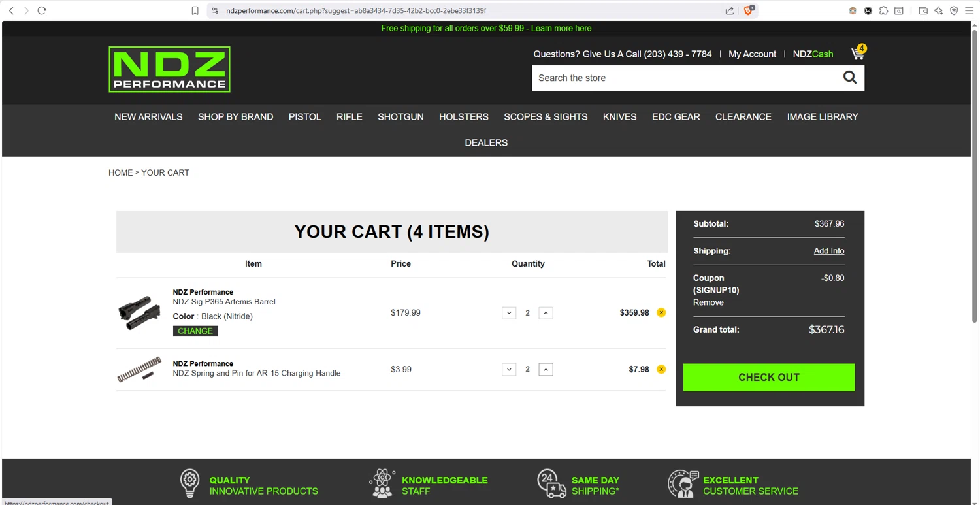Open the EDC Gear menu
The height and width of the screenshot is (505, 980).
point(676,117)
